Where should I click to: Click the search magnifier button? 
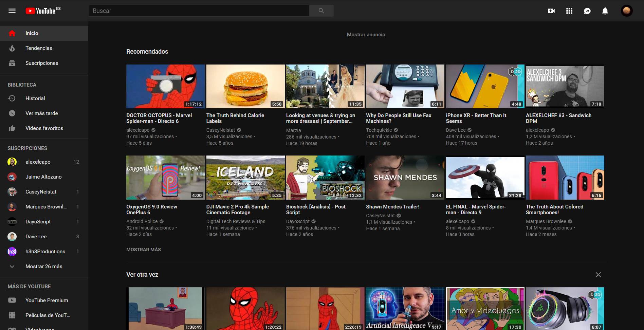321,11
